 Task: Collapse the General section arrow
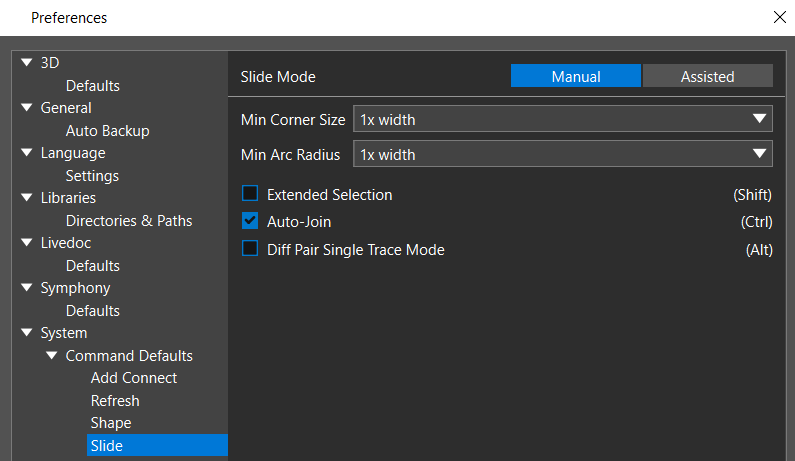click(27, 108)
